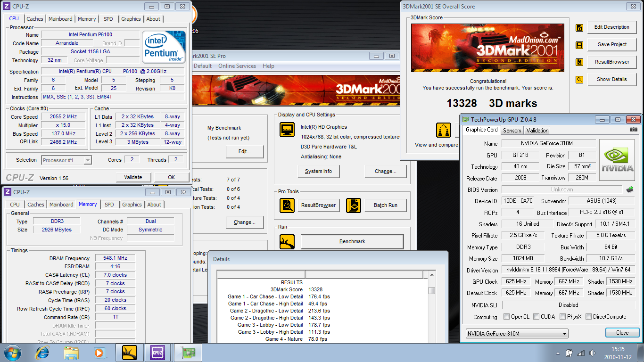Viewport: 644px width, 362px height.
Task: Click the Default menu in 3DMark
Action: 203,66
